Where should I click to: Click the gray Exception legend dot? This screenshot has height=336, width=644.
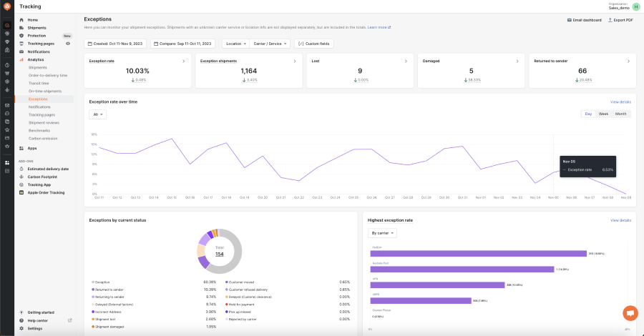coord(93,282)
